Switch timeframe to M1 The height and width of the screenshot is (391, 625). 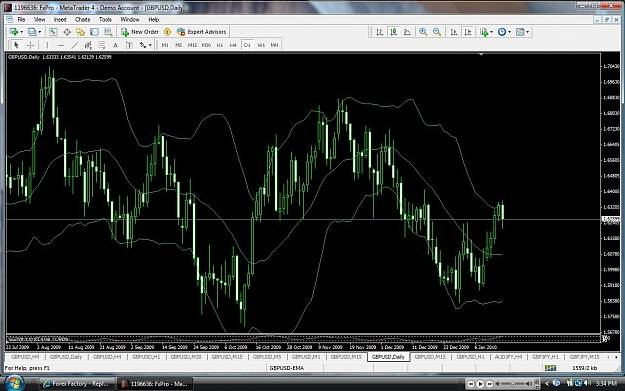(x=165, y=45)
